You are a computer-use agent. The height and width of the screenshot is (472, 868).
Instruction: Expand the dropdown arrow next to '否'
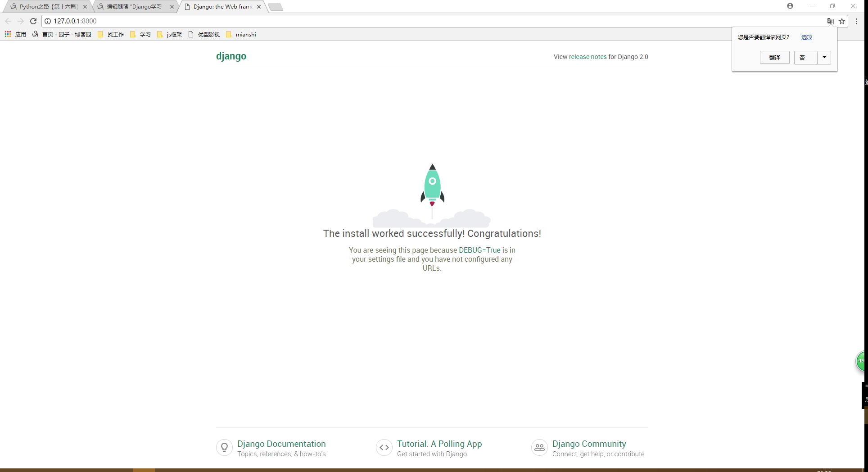[x=824, y=58]
